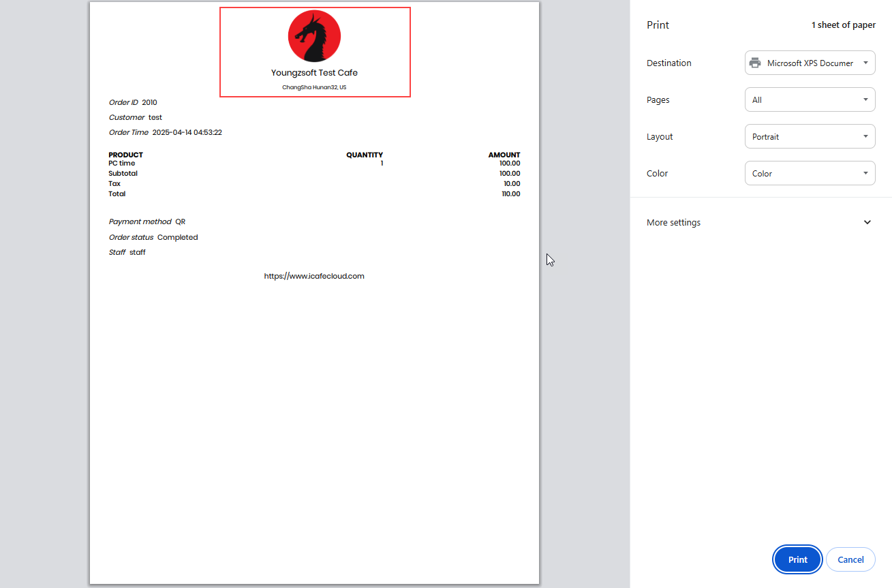Change the Layout dropdown from Portrait
892x588 pixels.
click(x=810, y=136)
